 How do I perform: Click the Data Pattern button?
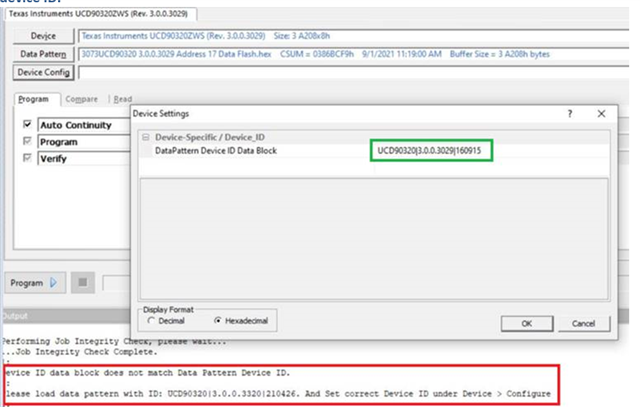pyautogui.click(x=43, y=54)
